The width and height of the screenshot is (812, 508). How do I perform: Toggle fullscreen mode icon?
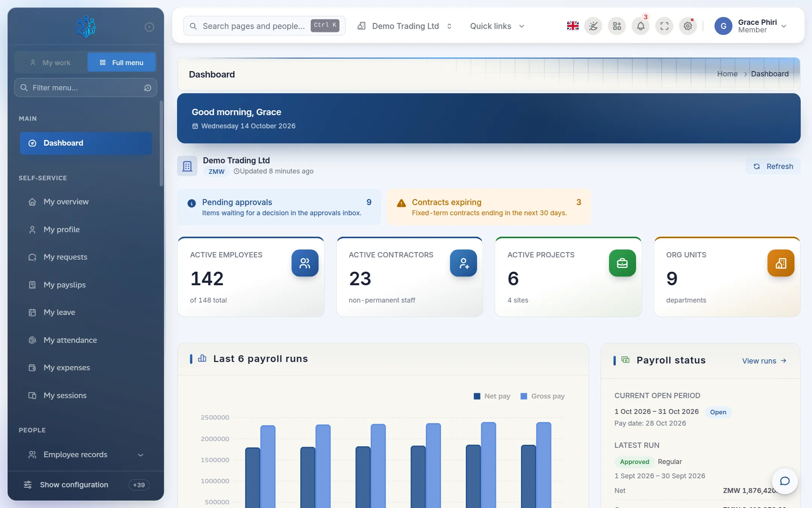(664, 26)
